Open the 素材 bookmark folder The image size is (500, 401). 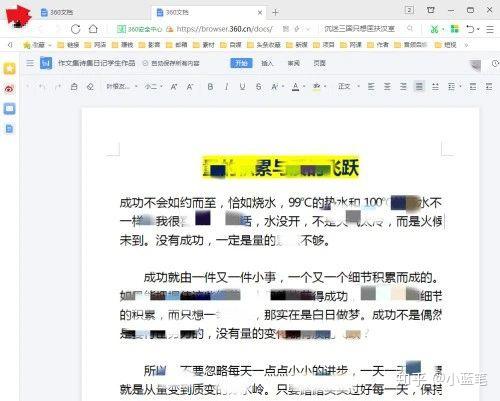pyautogui.click(x=204, y=45)
